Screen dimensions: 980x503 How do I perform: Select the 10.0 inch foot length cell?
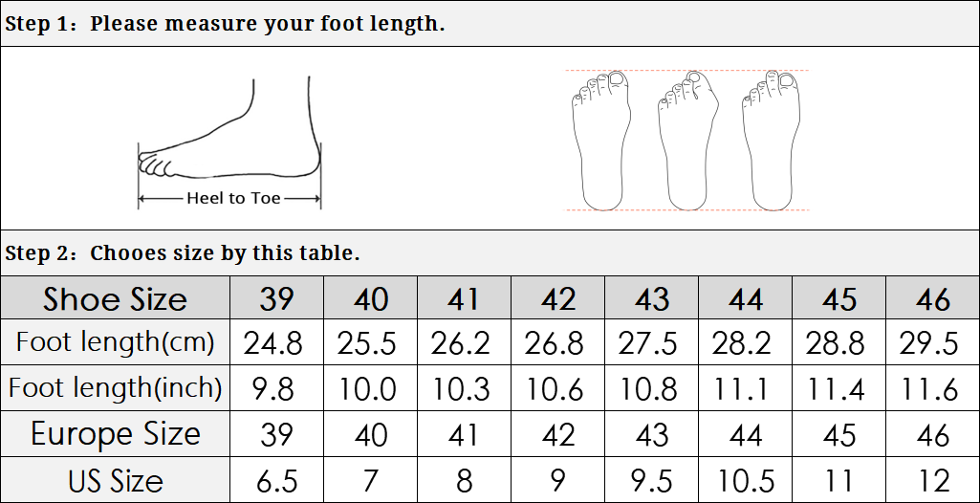370,387
